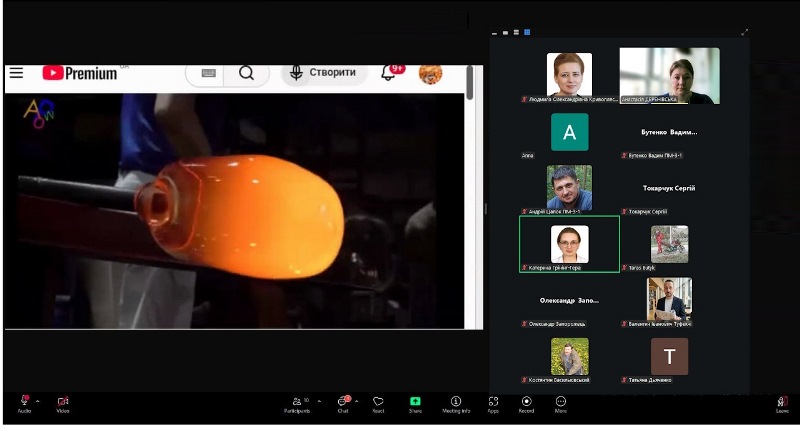The image size is (800, 425).
Task: Go to YouTube Premium home logo
Action: pos(80,73)
